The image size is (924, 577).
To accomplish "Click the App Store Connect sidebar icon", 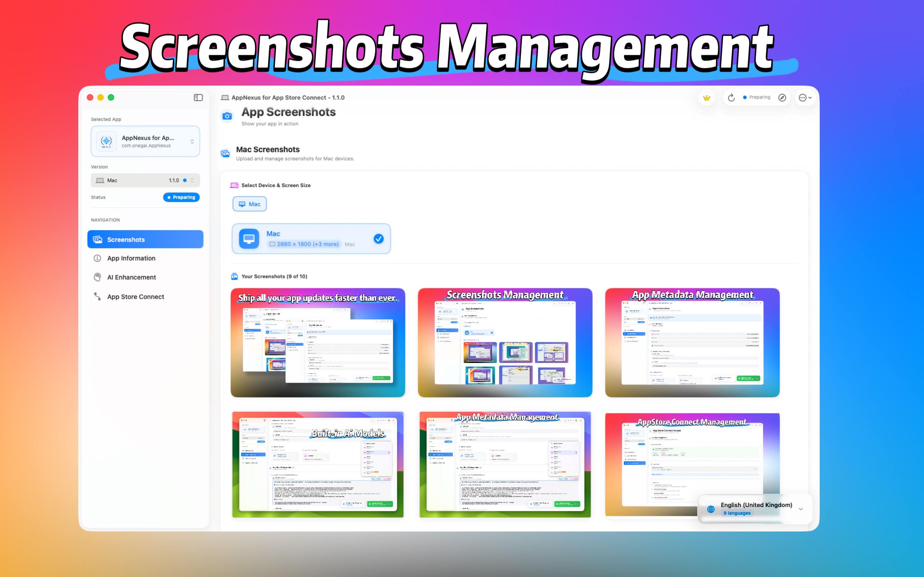I will (x=97, y=296).
